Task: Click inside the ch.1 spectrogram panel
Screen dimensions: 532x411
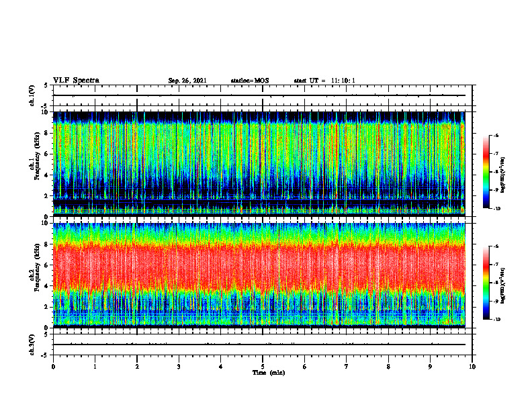Action: (x=259, y=164)
